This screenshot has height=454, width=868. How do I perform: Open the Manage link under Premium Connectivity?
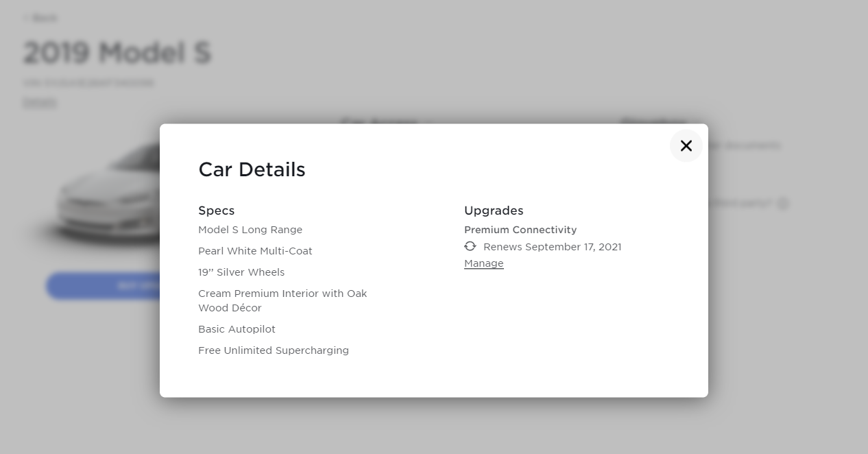tap(483, 263)
